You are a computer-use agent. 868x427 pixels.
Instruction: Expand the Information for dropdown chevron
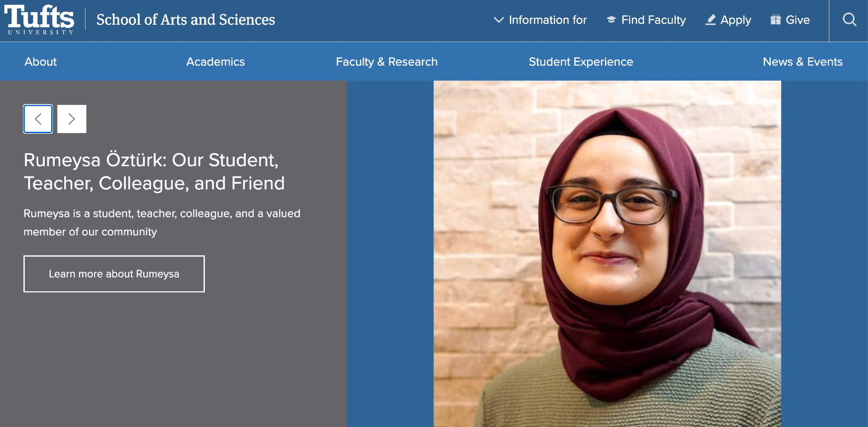(499, 20)
